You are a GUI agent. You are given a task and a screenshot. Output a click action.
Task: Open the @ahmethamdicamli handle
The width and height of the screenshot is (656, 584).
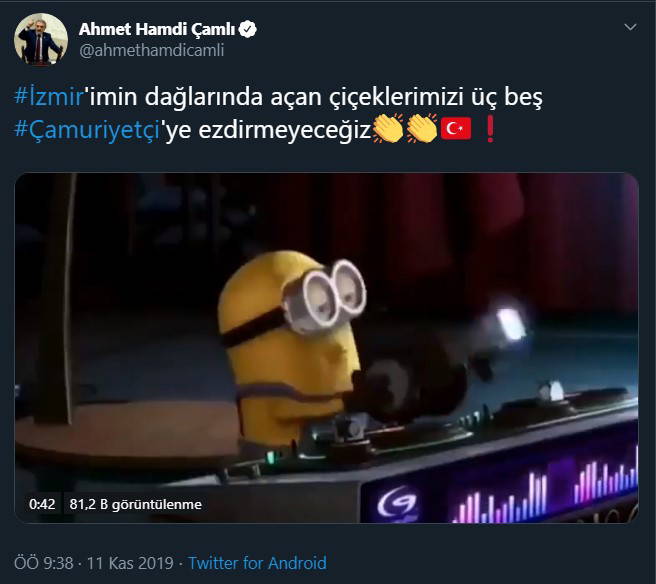click(151, 50)
